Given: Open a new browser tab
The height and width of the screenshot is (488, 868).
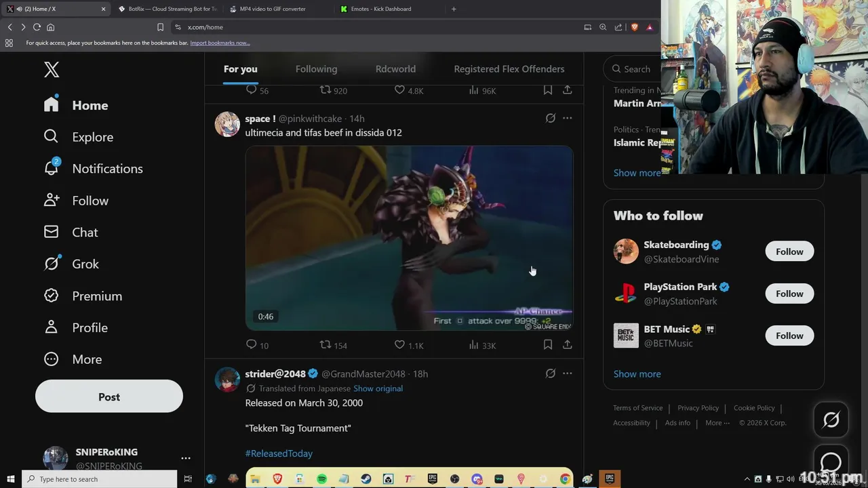Looking at the screenshot, I should 454,9.
